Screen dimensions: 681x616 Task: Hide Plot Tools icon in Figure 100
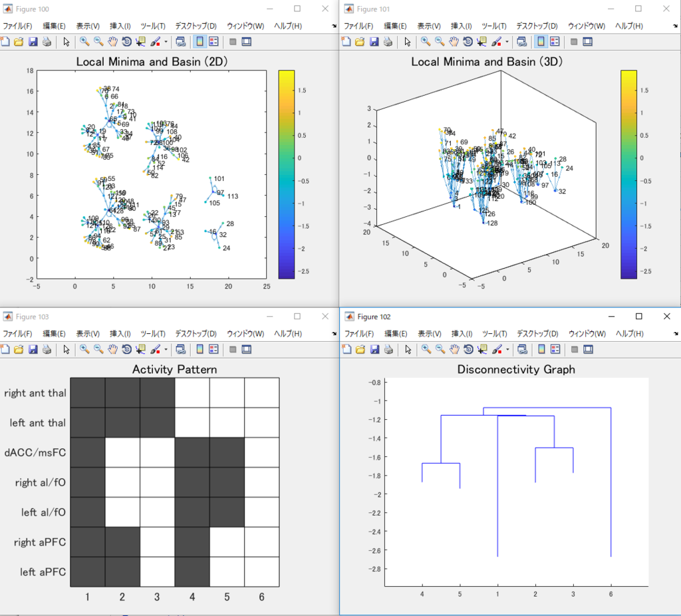233,42
